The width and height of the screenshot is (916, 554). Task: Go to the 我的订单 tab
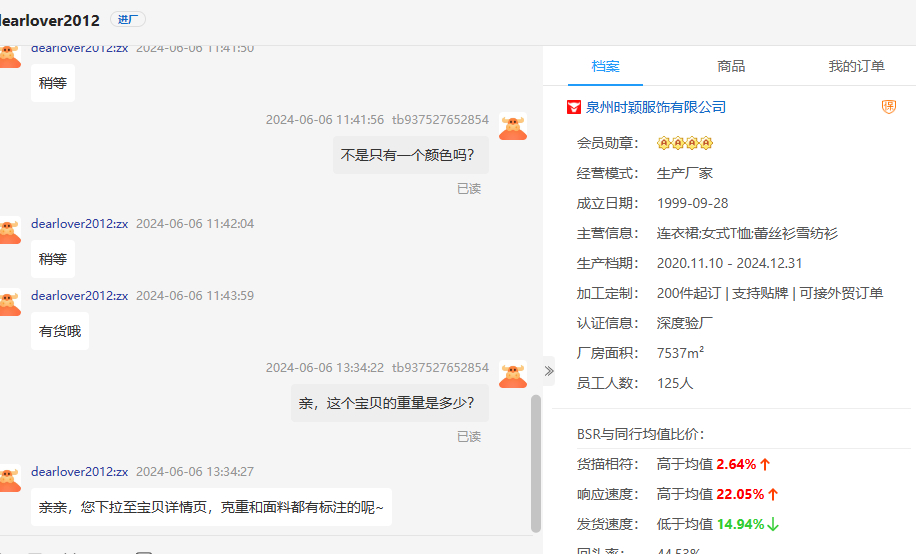pyautogui.click(x=856, y=67)
